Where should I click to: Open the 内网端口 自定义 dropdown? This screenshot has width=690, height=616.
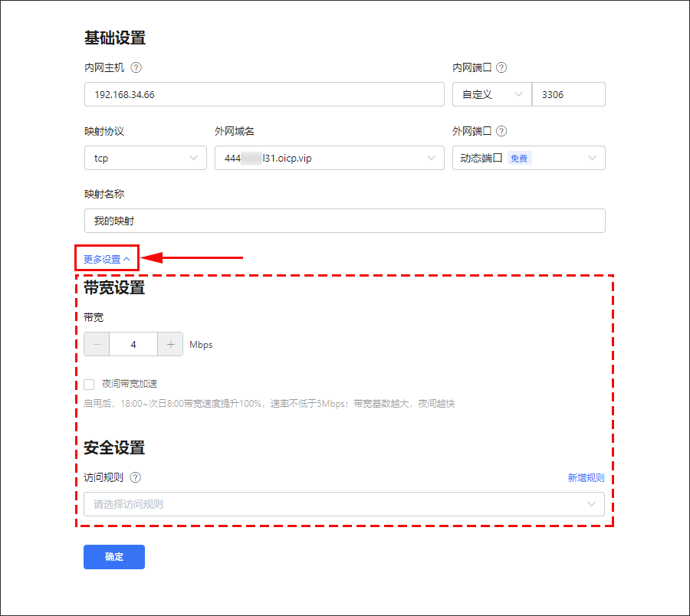(x=490, y=94)
